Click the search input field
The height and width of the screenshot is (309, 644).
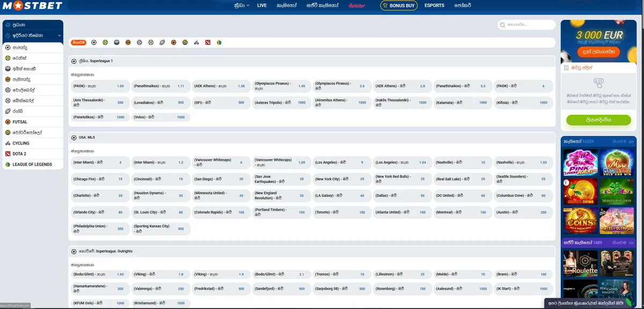click(526, 25)
